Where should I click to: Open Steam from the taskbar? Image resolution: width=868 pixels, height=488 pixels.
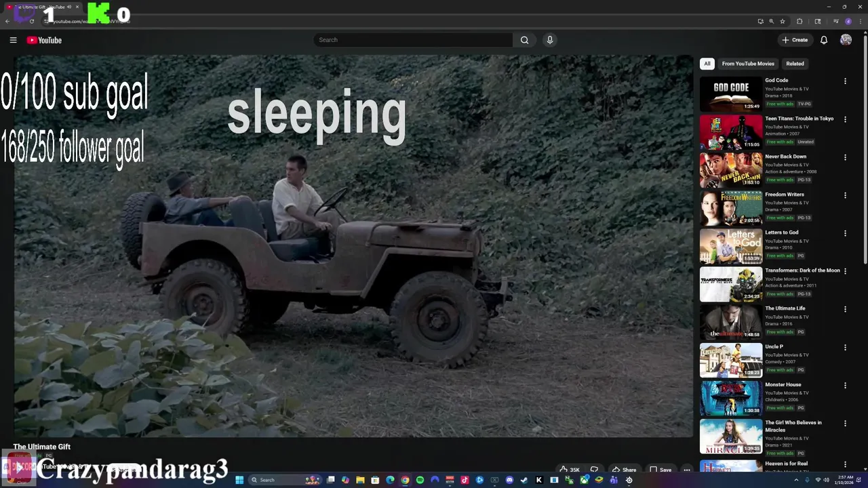[524, 480]
